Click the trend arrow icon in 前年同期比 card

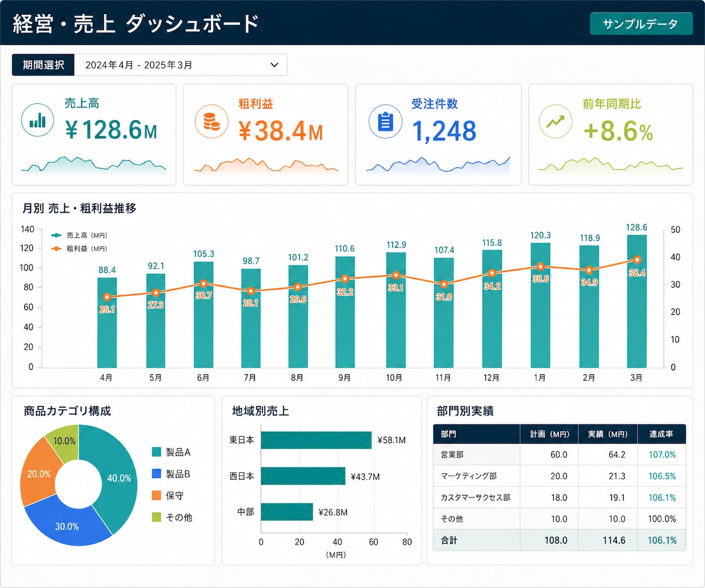point(555,121)
